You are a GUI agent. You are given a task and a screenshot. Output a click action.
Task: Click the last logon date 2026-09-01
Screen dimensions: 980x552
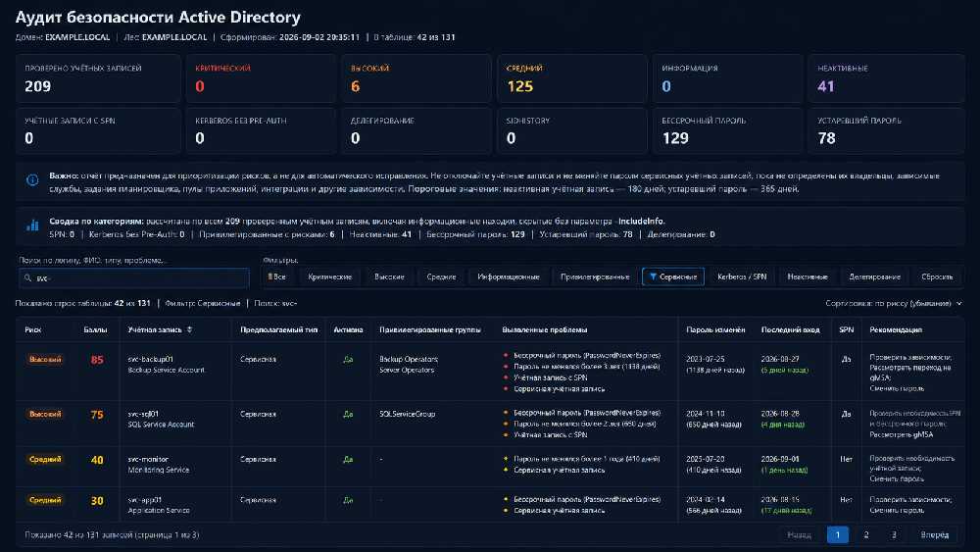[780, 459]
